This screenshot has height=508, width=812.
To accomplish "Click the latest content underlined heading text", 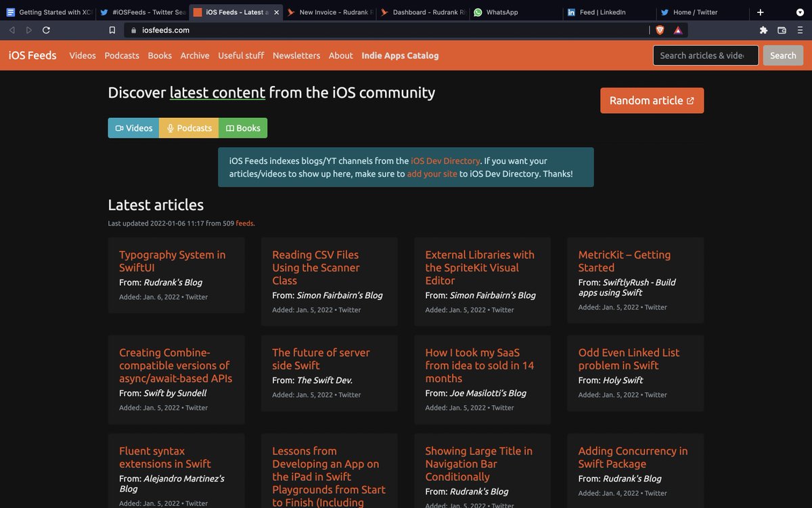I will 217,93.
